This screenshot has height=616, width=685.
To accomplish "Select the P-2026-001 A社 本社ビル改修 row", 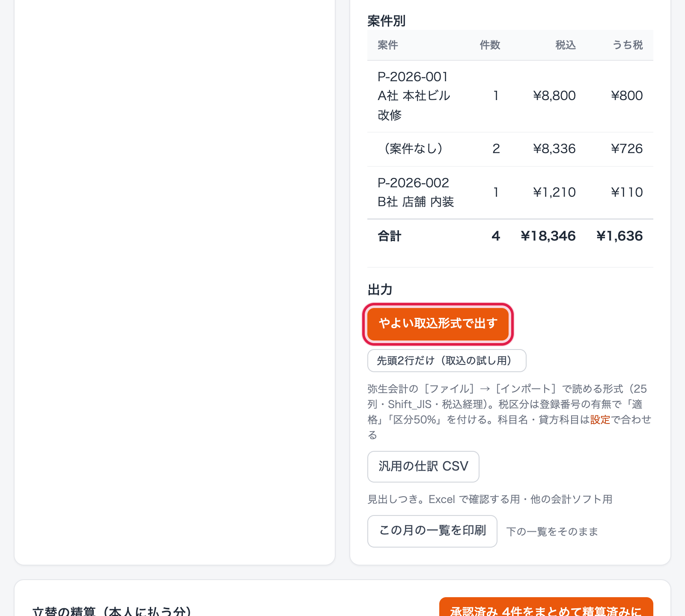I will point(510,96).
